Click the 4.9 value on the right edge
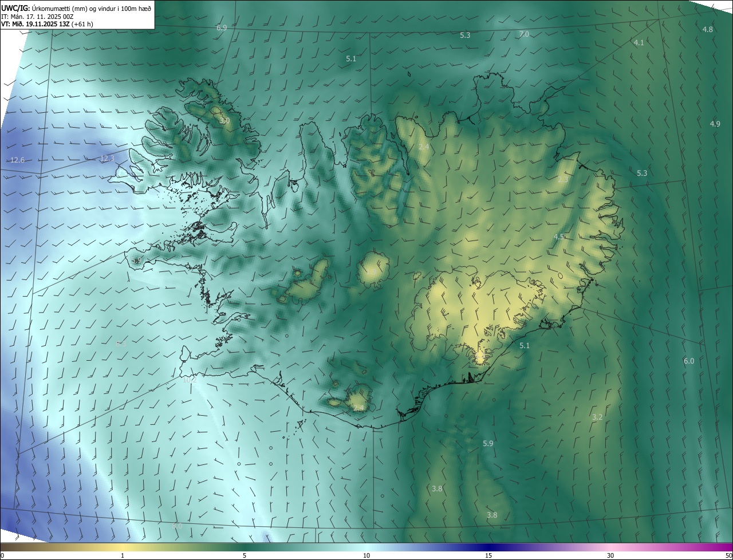Viewport: 733px width, 560px height. 715,124
